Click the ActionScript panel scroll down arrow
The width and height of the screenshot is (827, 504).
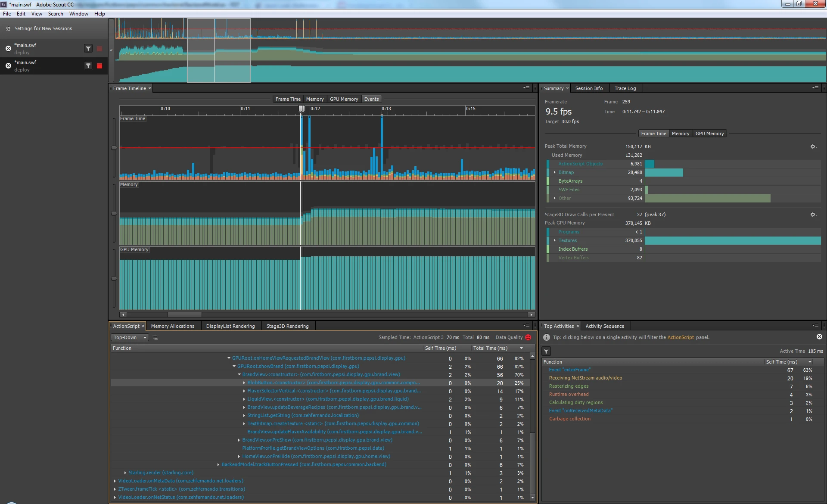[x=533, y=498]
